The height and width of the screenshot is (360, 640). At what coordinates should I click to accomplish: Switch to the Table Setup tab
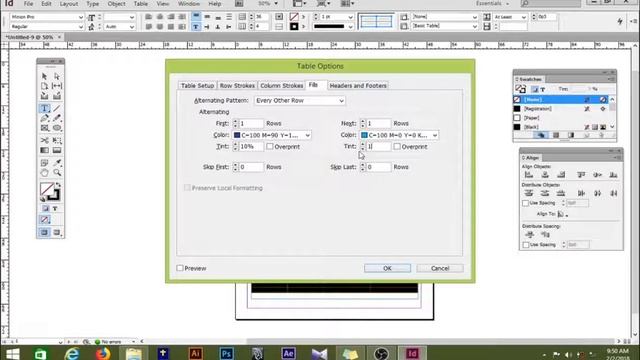(x=198, y=86)
